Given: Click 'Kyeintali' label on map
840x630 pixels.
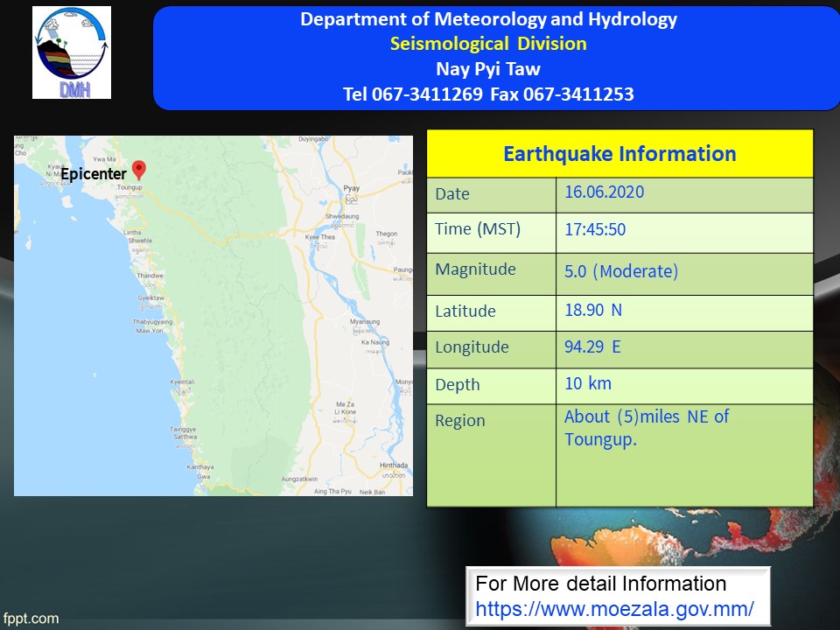Looking at the screenshot, I should pyautogui.click(x=182, y=382).
